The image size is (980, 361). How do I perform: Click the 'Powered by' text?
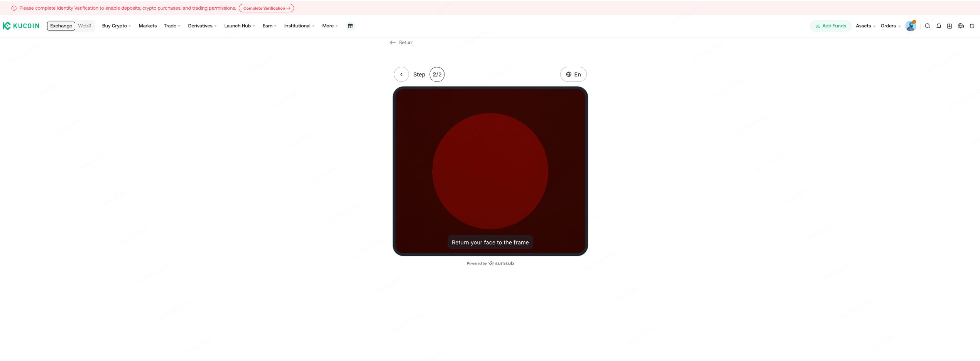coord(476,264)
